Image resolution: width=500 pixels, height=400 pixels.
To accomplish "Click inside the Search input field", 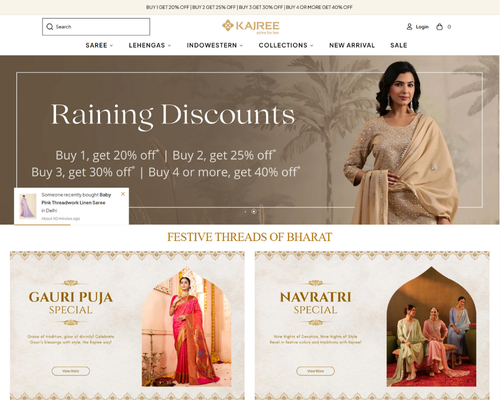I will point(96,27).
